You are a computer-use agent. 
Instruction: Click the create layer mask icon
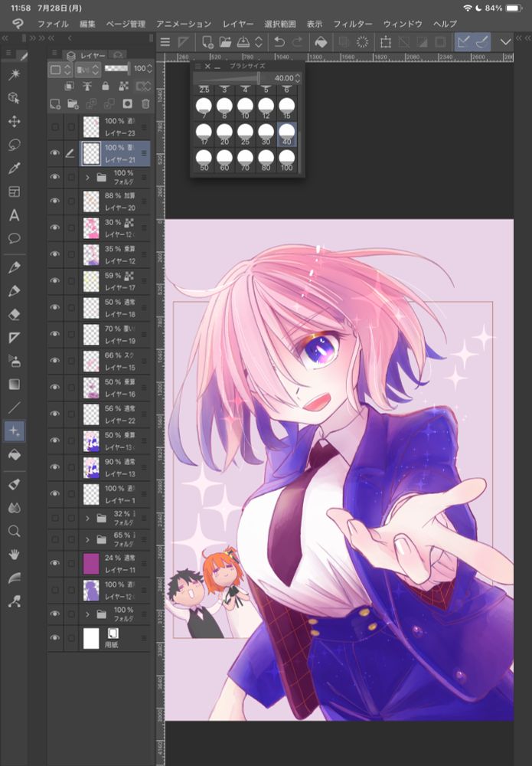pos(127,103)
